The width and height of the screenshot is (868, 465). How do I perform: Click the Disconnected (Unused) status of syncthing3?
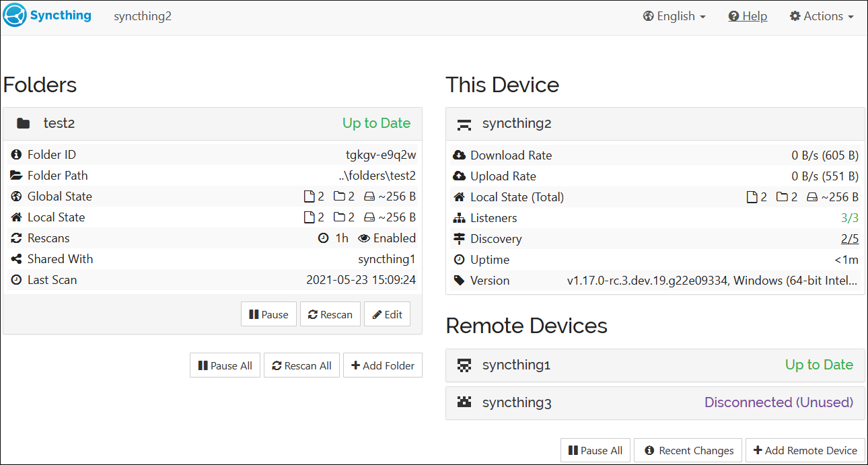click(779, 402)
